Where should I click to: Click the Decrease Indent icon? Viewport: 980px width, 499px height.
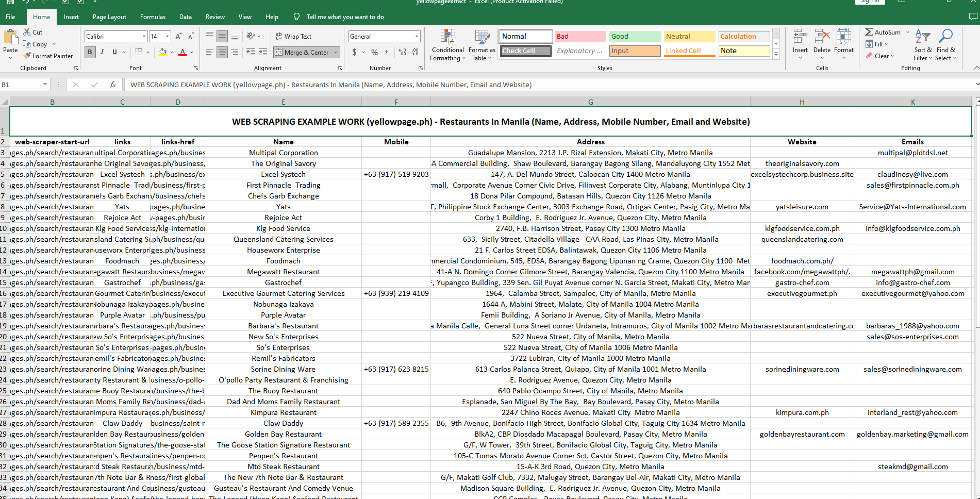[251, 52]
